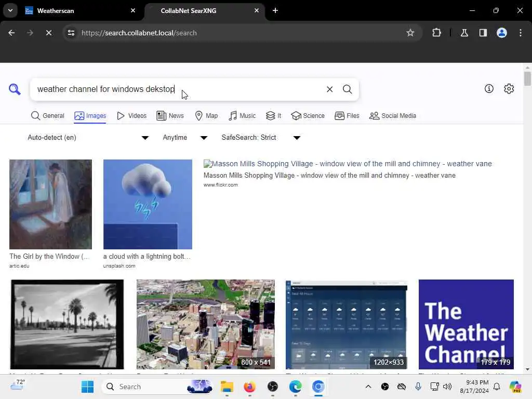Open The Weather Channel logo image

[466, 324]
